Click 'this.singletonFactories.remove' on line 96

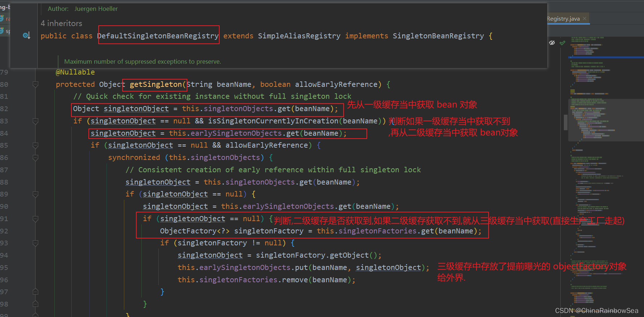pos(242,280)
